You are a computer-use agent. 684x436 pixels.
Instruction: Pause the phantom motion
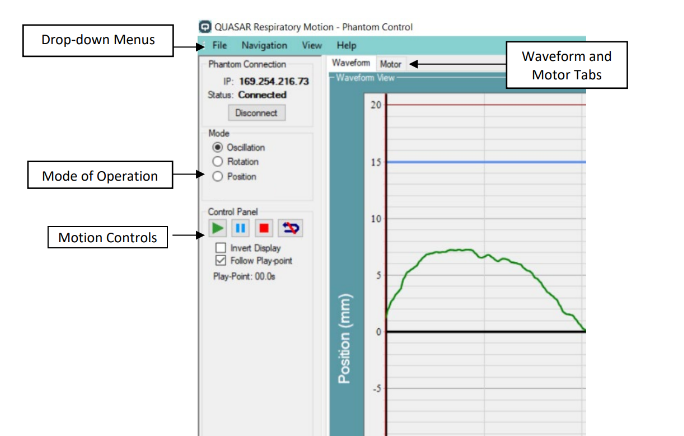coord(240,229)
